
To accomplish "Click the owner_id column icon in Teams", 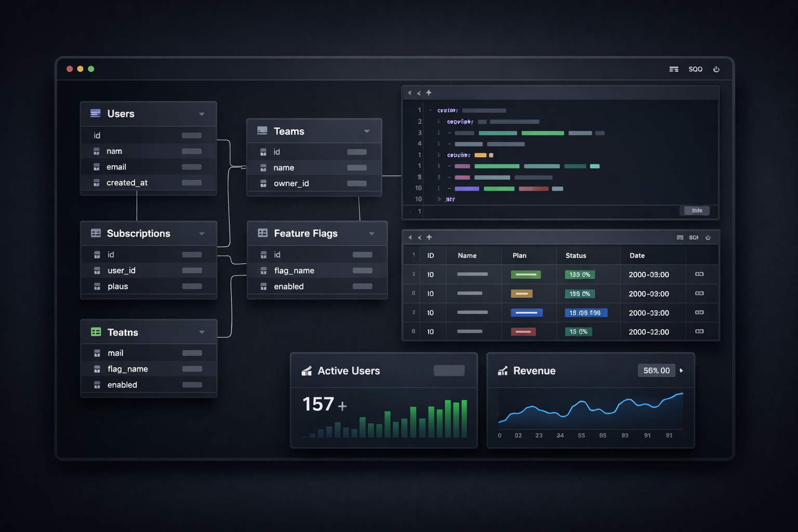I will [x=263, y=183].
